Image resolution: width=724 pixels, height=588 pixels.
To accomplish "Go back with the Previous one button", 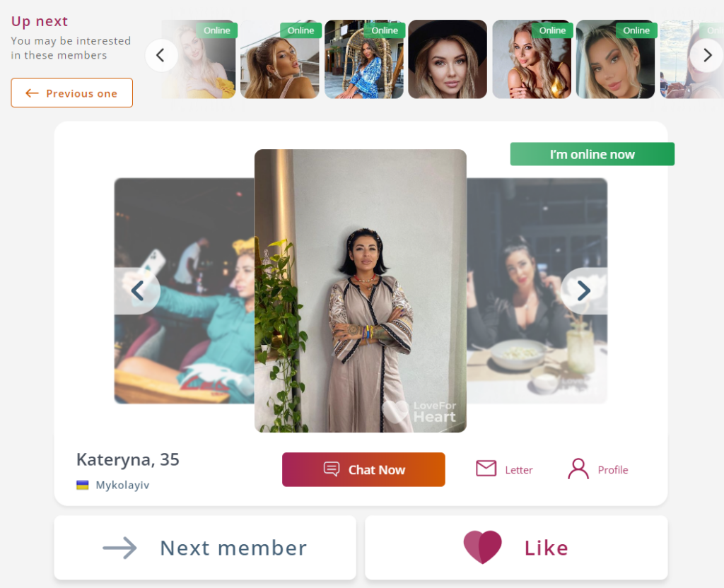I will pyautogui.click(x=72, y=93).
